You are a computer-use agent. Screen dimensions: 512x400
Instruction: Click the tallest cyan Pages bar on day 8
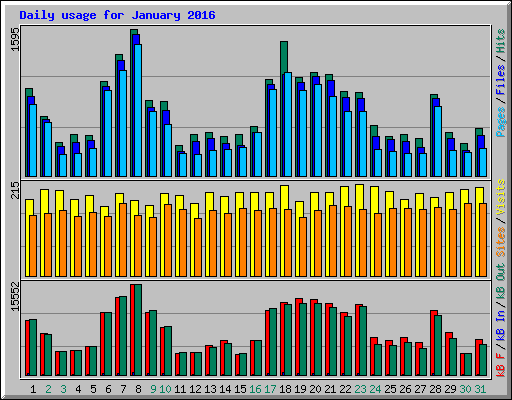point(138,110)
